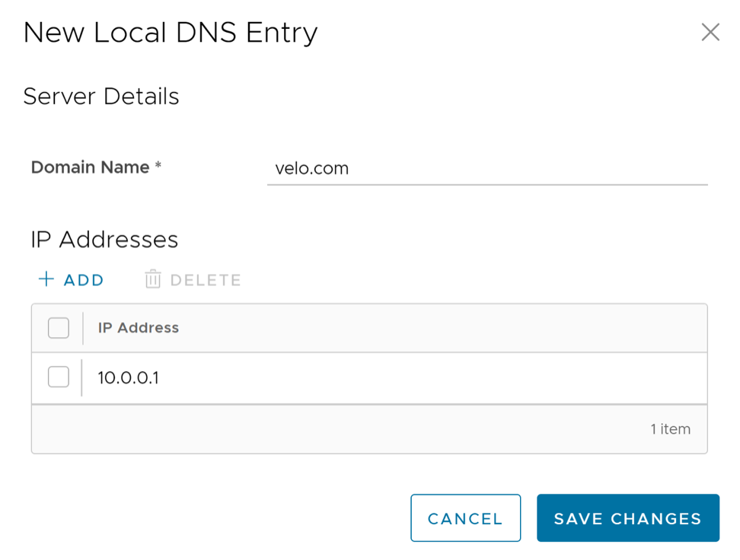Click the Domain Name label

90,167
